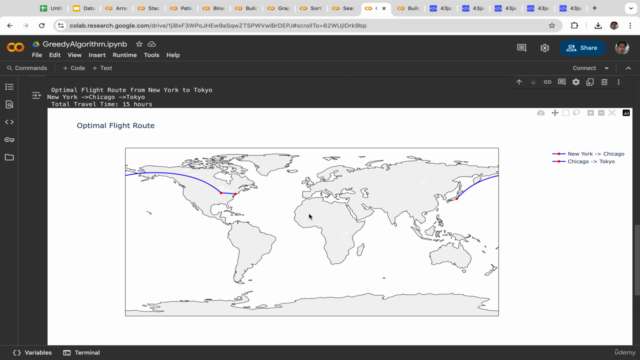Screen dimensions: 640x360
Task: Click the Connect runtime button
Action: (x=584, y=68)
